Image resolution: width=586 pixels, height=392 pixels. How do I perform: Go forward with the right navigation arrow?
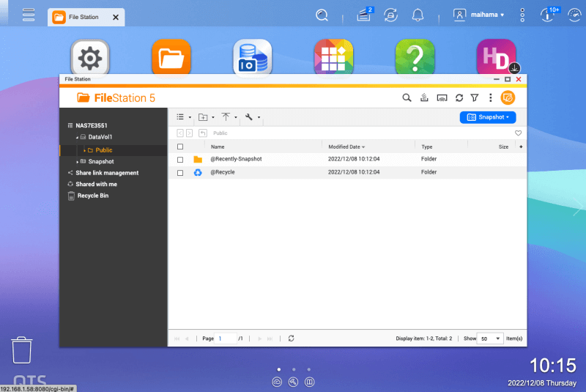[190, 133]
